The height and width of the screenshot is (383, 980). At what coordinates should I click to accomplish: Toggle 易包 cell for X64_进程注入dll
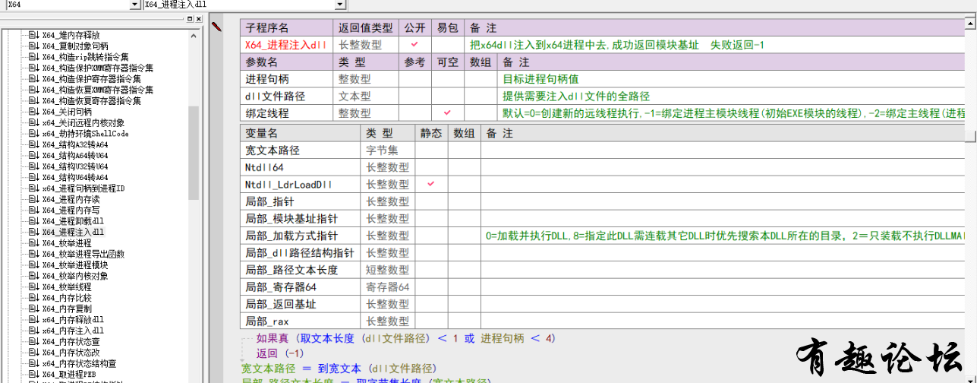click(446, 45)
